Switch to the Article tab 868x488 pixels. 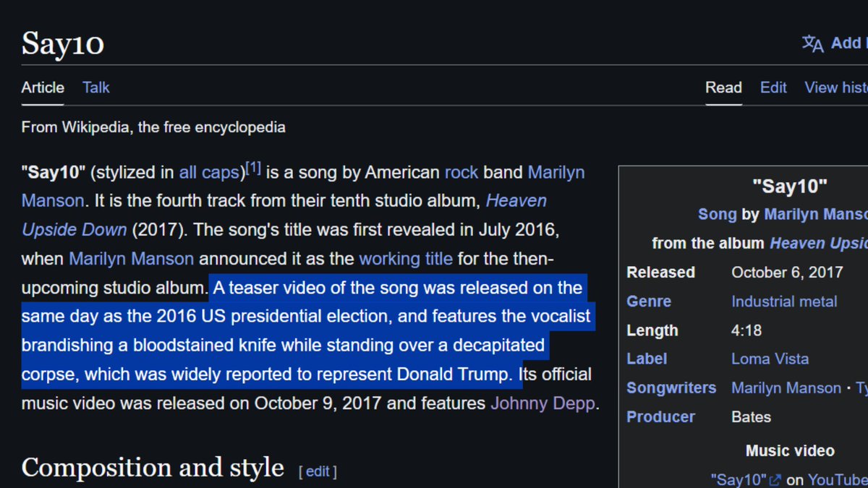coord(43,87)
